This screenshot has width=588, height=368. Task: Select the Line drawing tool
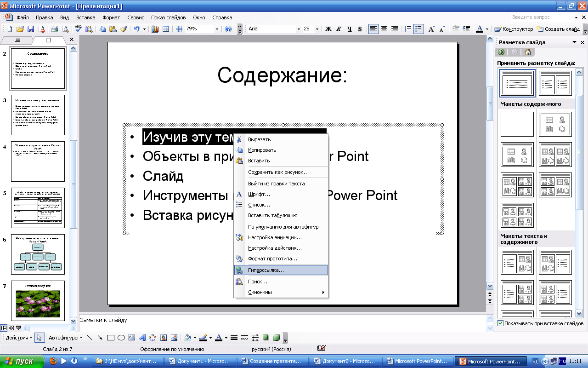pos(90,338)
